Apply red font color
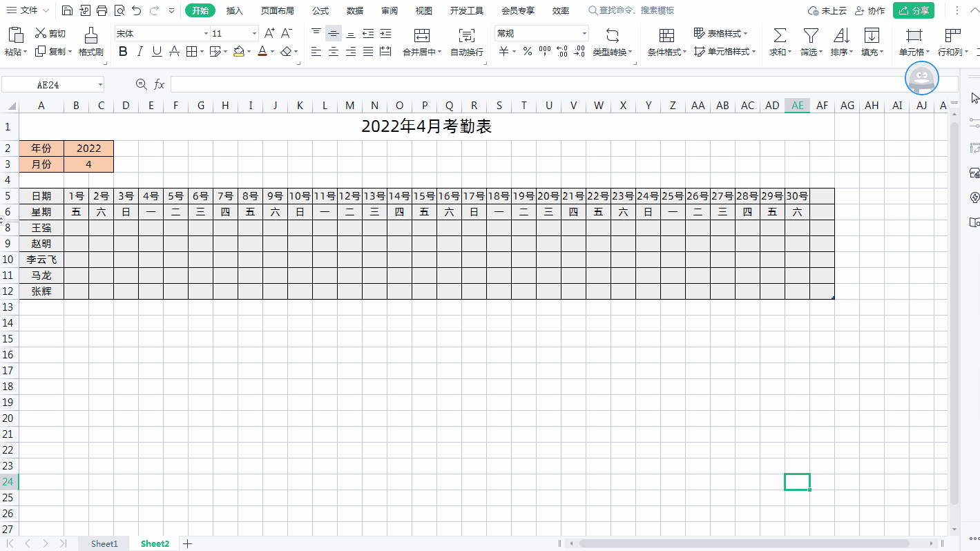This screenshot has width=980, height=551. tap(262, 51)
